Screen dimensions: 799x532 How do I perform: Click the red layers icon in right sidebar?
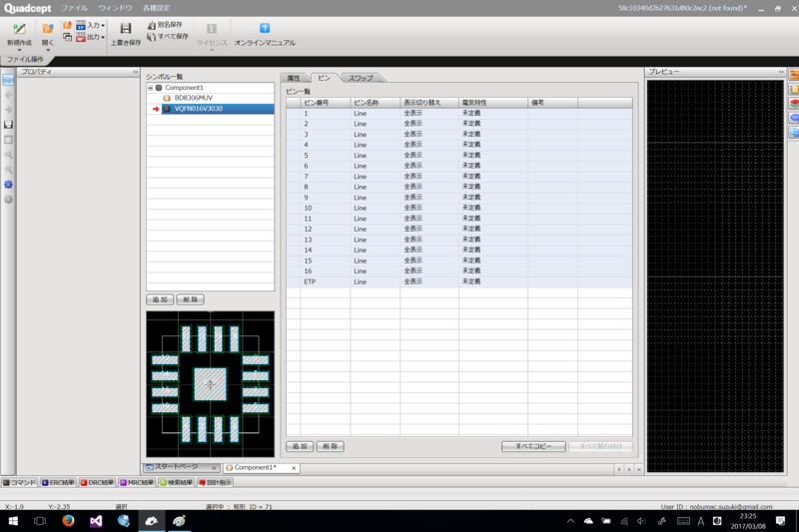(x=794, y=104)
